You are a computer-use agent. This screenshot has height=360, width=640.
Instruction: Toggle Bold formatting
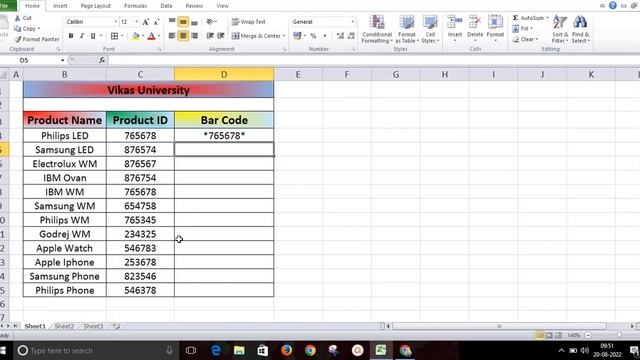[x=71, y=36]
